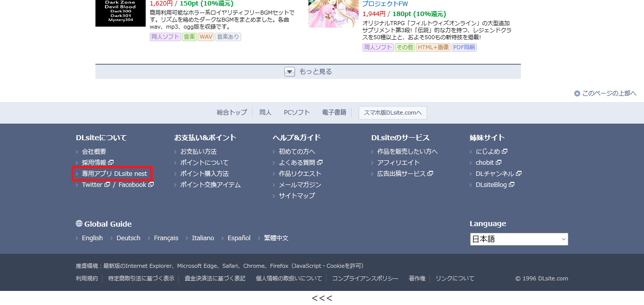
Task: Click the このページの上部へ up-arrow icon
Action: click(x=577, y=93)
